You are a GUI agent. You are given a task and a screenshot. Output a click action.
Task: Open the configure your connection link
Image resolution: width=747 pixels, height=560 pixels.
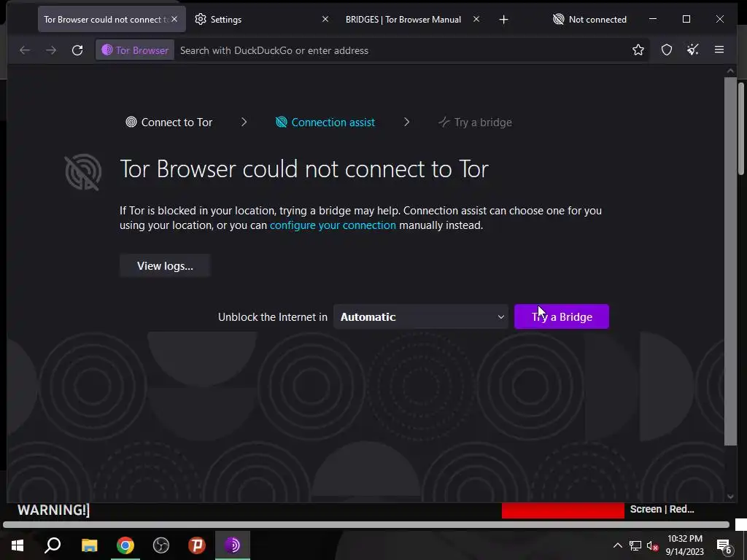[x=333, y=225]
